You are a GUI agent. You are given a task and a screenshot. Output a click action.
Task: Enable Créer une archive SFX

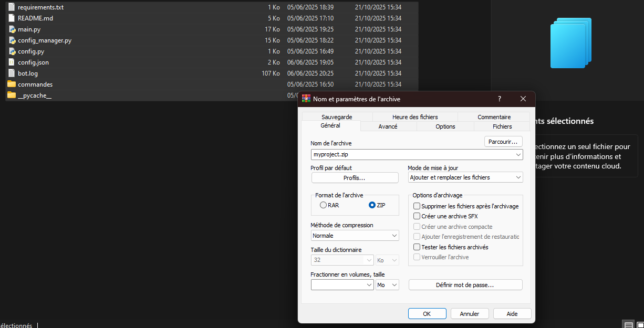click(417, 216)
